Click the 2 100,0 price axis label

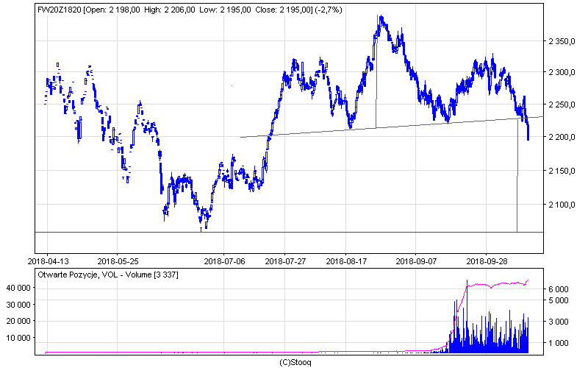[562, 205]
